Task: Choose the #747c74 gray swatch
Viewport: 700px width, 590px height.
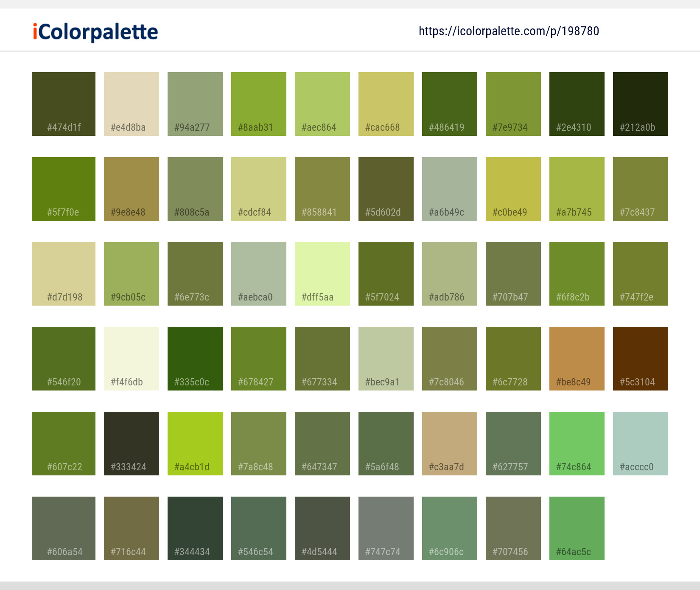Action: click(386, 528)
